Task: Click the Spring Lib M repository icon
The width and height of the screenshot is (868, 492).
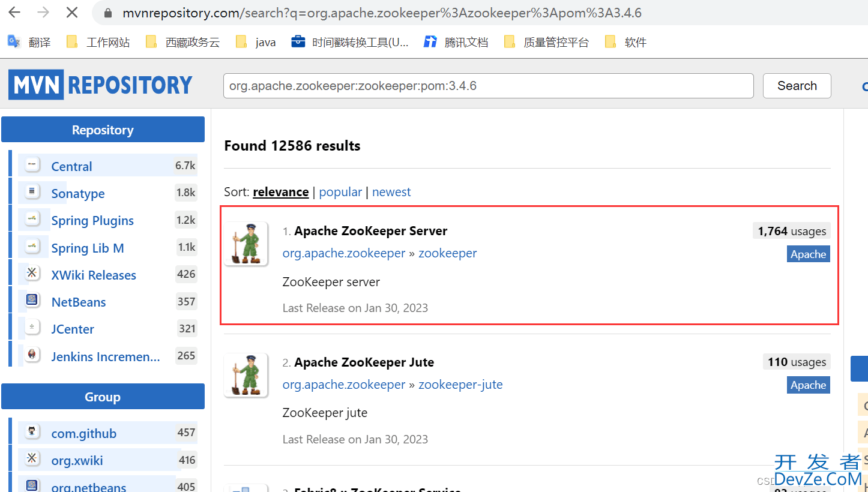Action: click(x=32, y=247)
